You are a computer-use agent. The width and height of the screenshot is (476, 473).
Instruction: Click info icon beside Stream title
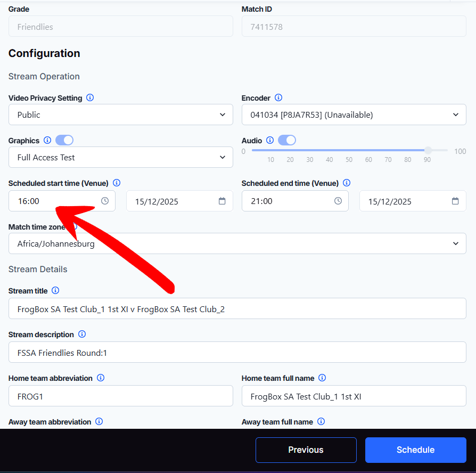point(55,291)
